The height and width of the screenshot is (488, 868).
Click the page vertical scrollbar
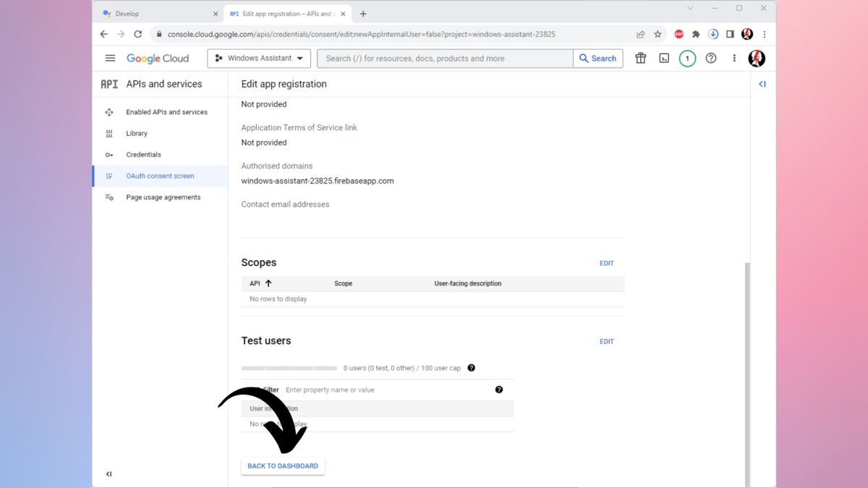[748, 373]
